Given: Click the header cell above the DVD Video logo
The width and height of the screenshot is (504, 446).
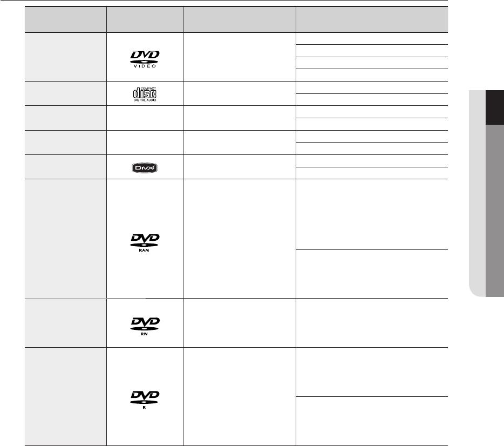Looking at the screenshot, I should click(x=145, y=20).
